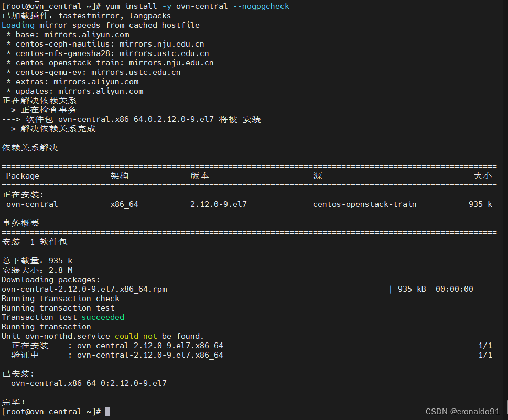
Task: Click the 2.12.0-9.el7 version in the table row
Action: click(x=218, y=204)
